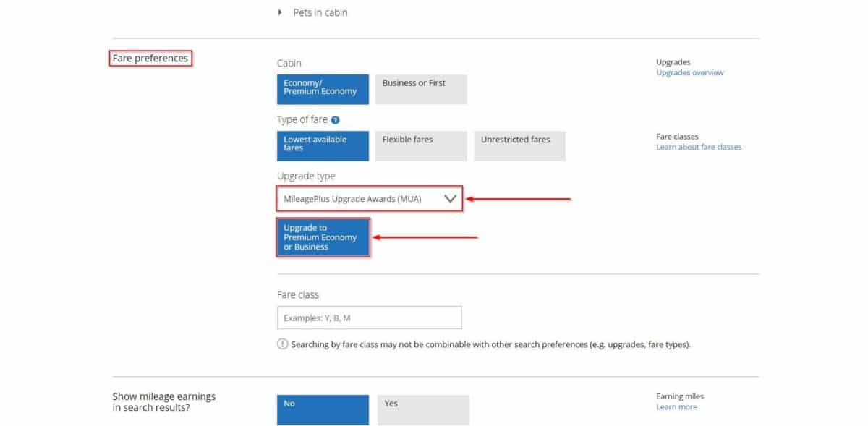Click the Pets in cabin disclosure triangle

pyautogui.click(x=280, y=12)
